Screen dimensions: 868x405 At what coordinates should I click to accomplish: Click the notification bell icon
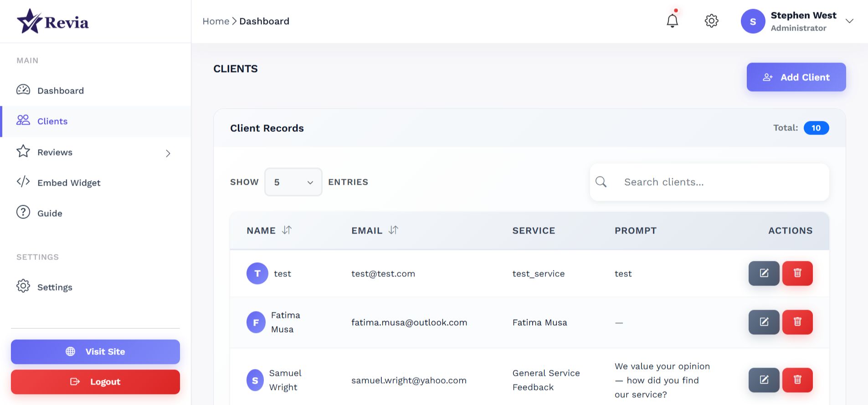(x=672, y=21)
